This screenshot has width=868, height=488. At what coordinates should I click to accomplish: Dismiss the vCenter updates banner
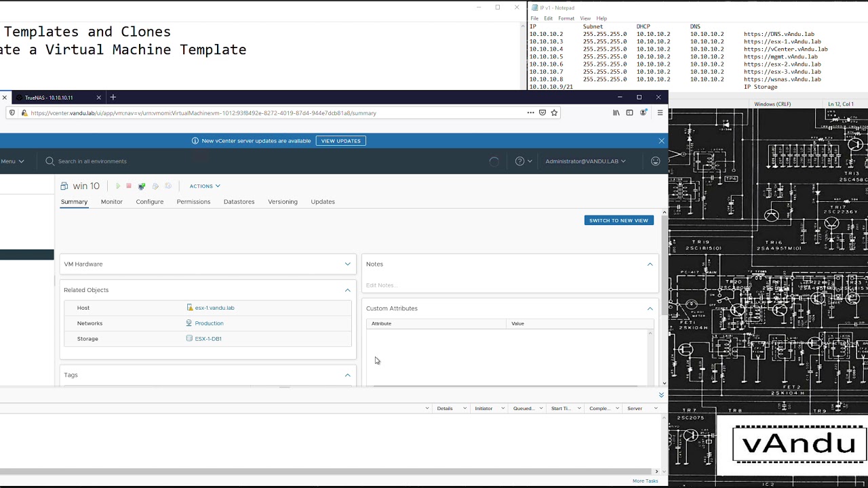tap(661, 141)
